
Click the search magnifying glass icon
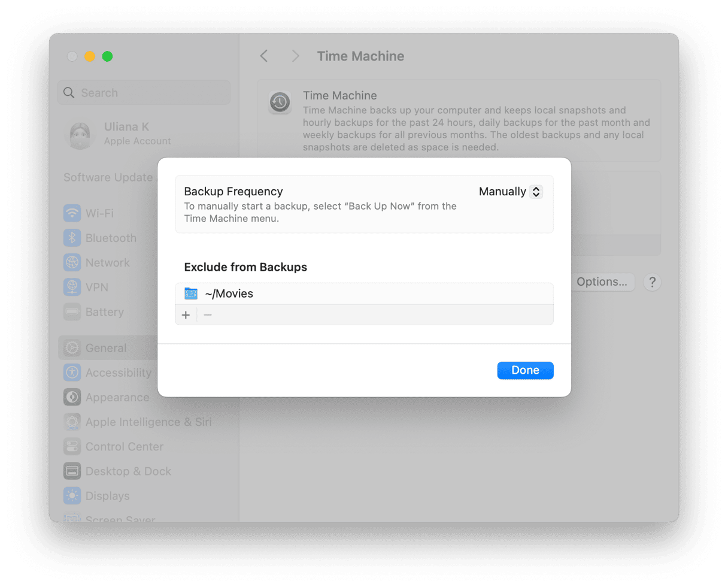pyautogui.click(x=69, y=93)
